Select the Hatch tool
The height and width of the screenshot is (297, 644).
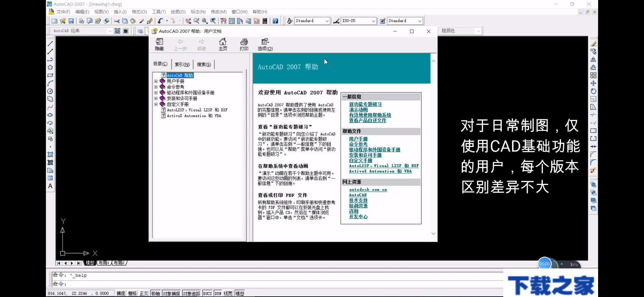pyautogui.click(x=50, y=154)
